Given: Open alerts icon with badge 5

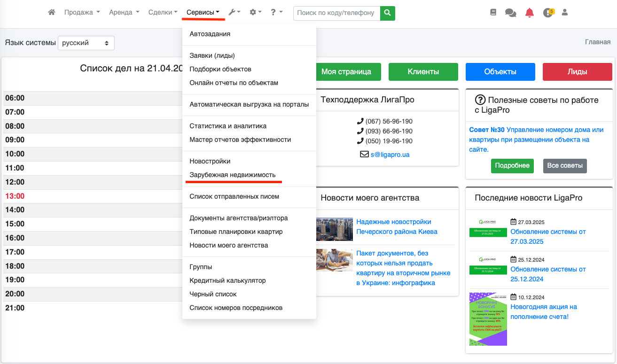Looking at the screenshot, I should (548, 13).
